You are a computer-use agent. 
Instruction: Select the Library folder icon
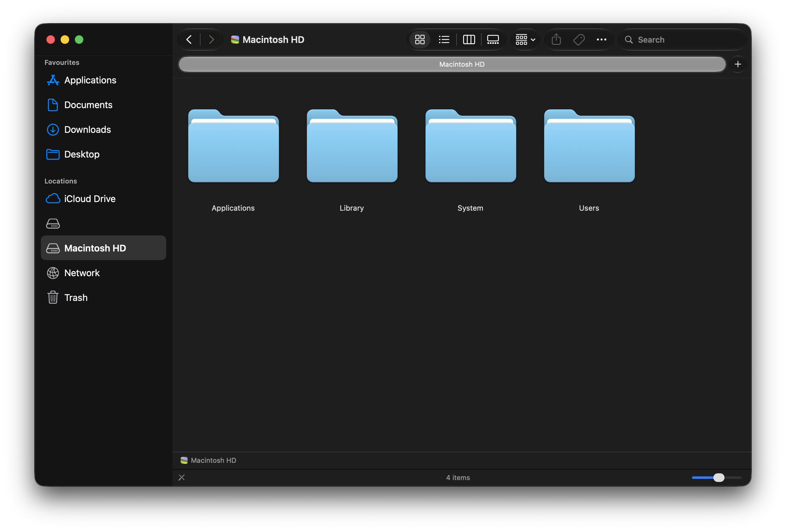[x=352, y=146]
